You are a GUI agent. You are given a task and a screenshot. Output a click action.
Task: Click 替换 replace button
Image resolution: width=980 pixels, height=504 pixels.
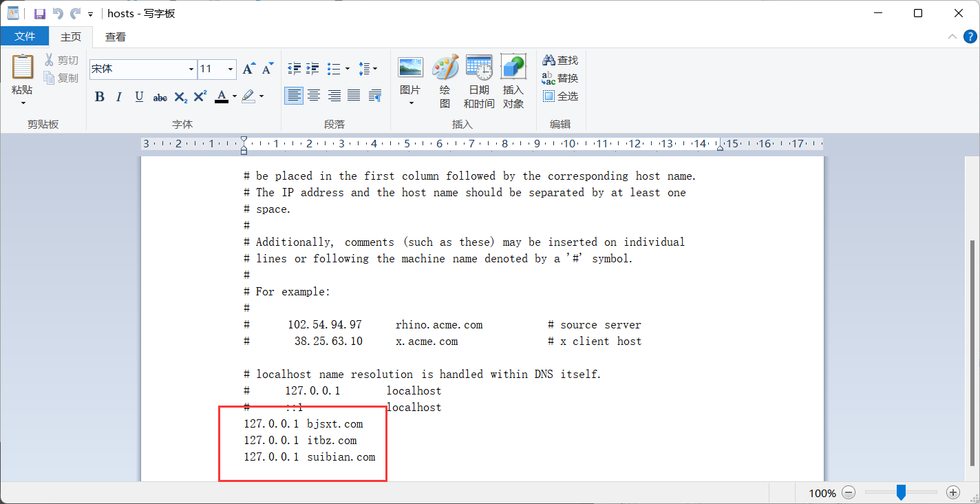[560, 78]
